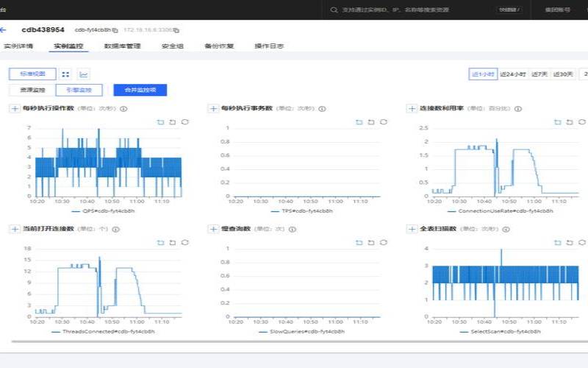This screenshot has width=588, height=368.
Task: Expand the 每秒执行事务数 chart with plus
Action: (214, 108)
